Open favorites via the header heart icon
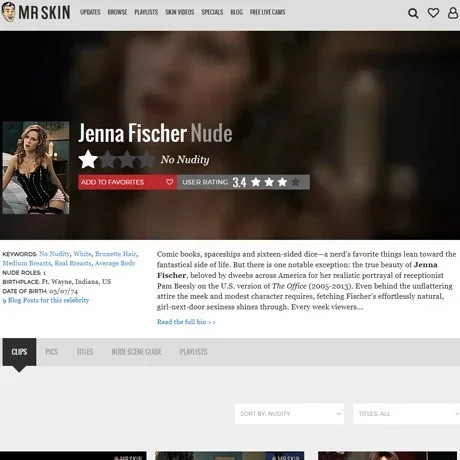 click(x=433, y=13)
